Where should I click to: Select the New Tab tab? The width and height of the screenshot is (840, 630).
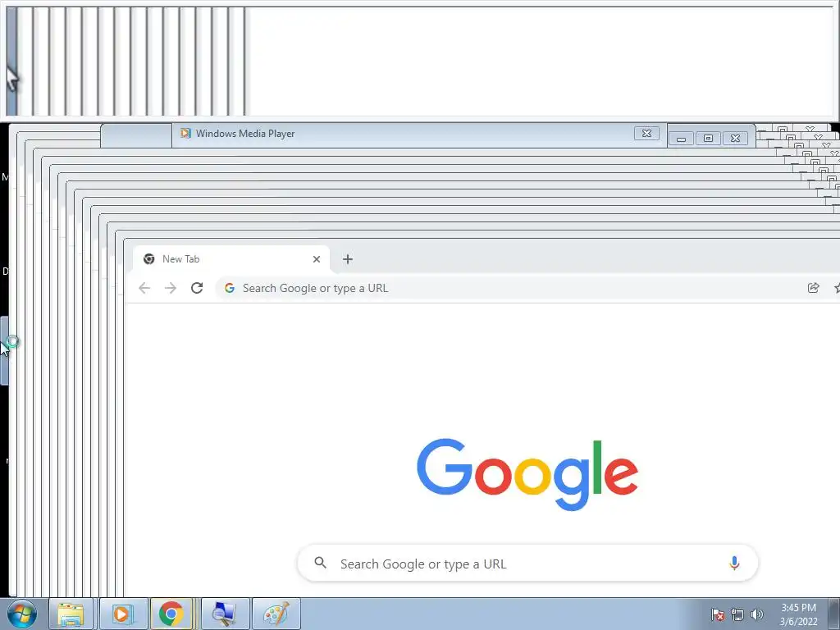coord(231,259)
